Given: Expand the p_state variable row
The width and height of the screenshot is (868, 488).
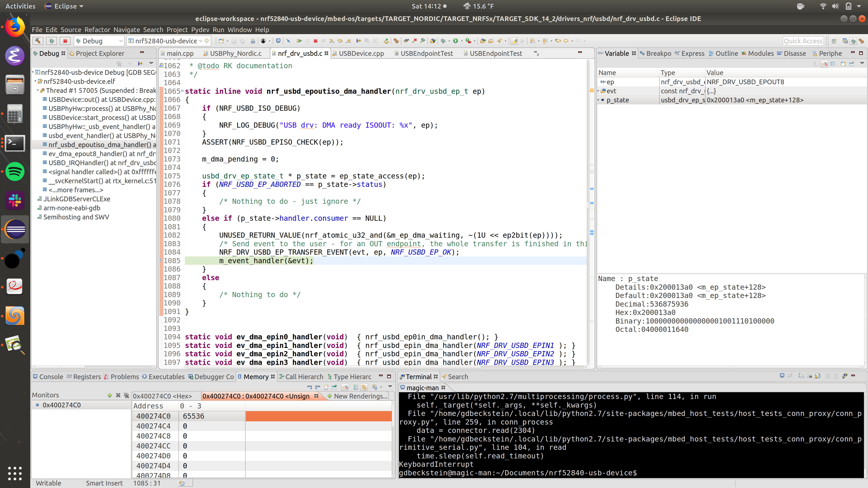Looking at the screenshot, I should point(599,100).
